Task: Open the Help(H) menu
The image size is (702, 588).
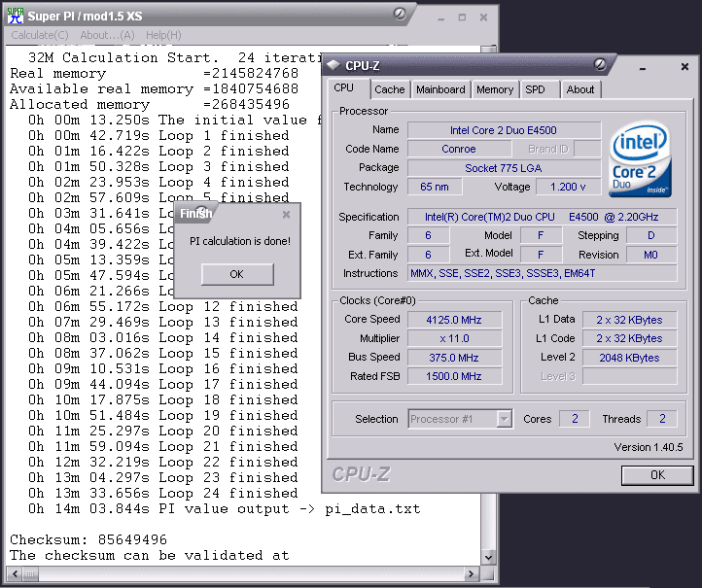Action: (x=163, y=35)
